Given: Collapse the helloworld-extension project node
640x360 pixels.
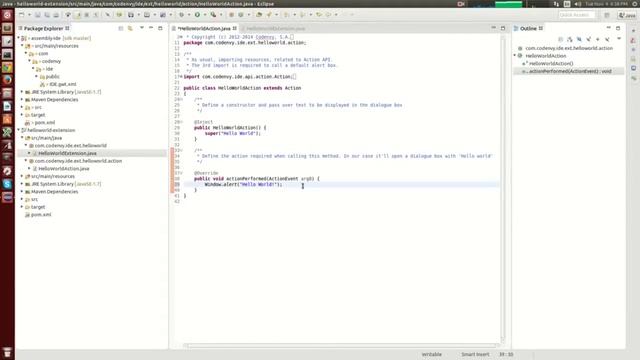Looking at the screenshot, I should coord(18,130).
